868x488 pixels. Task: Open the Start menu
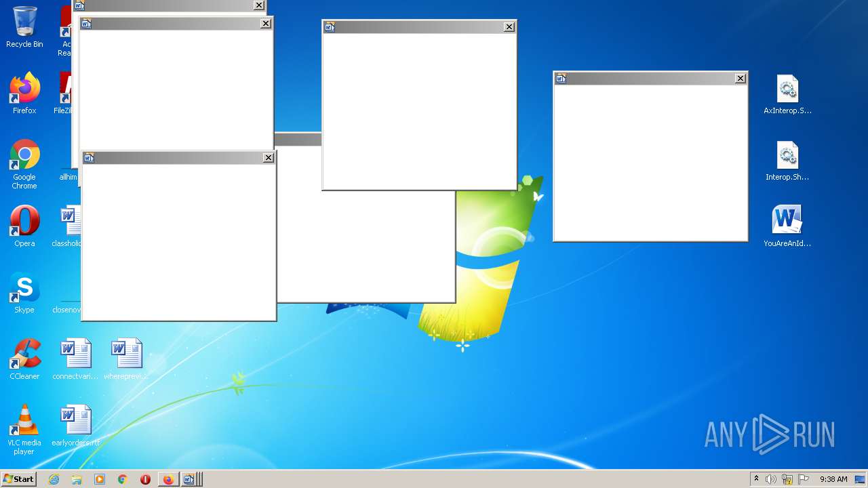(x=18, y=479)
